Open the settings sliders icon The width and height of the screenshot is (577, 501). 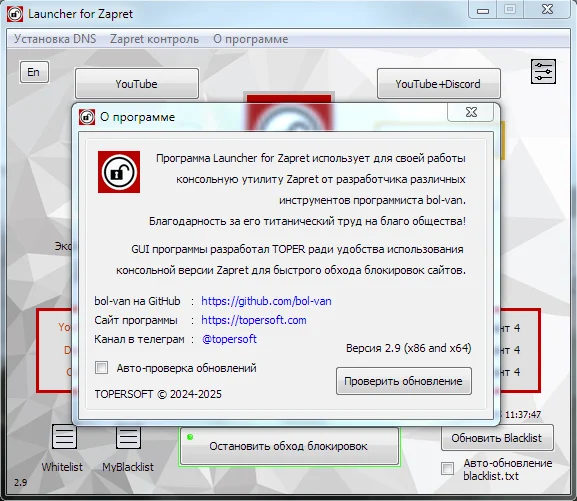pyautogui.click(x=543, y=71)
